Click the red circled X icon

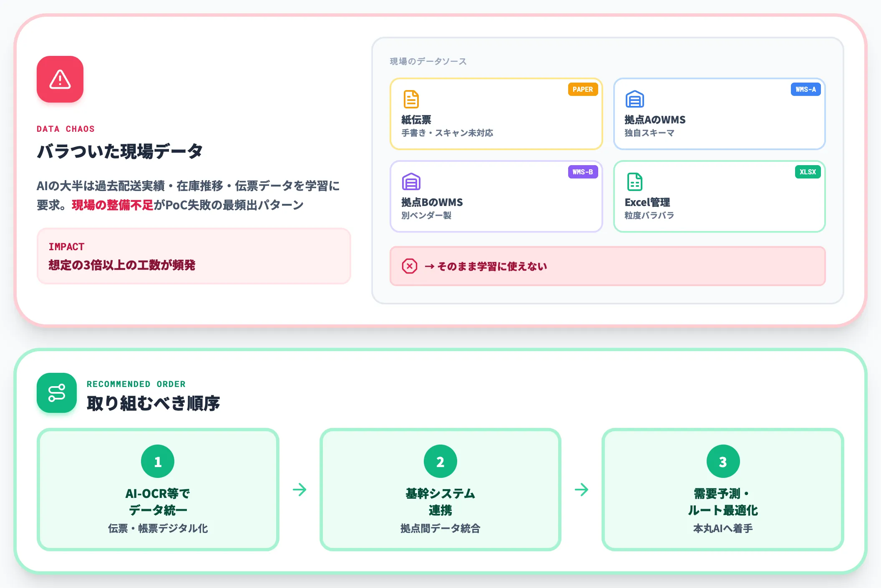pyautogui.click(x=409, y=266)
